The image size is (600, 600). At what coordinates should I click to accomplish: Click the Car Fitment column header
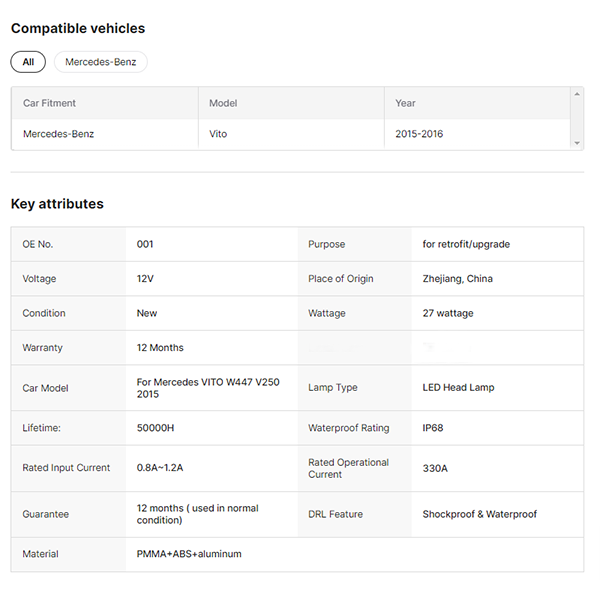(x=49, y=103)
